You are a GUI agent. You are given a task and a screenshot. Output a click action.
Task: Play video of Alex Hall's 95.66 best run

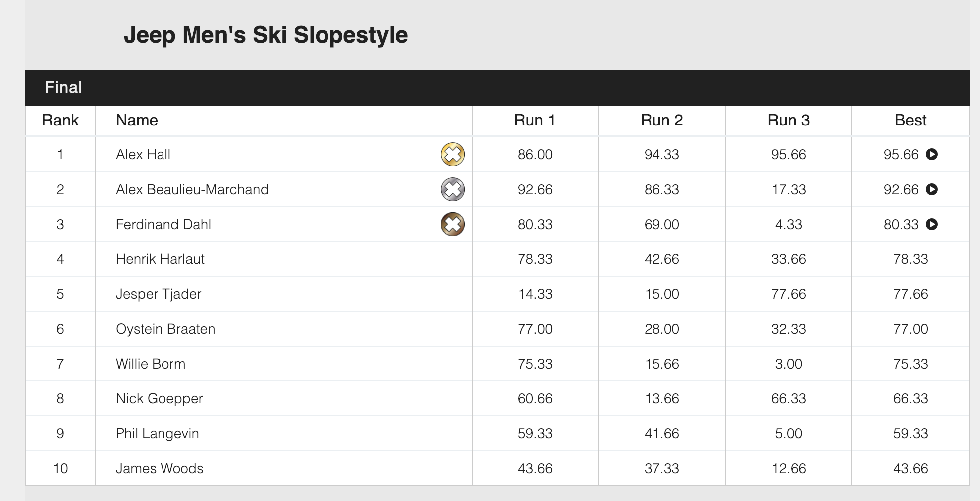click(x=932, y=154)
